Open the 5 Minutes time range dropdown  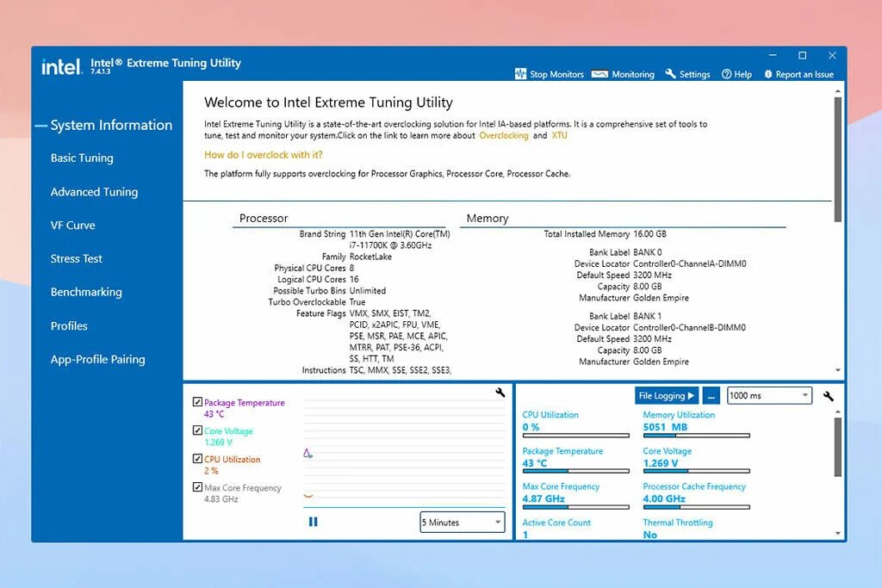pyautogui.click(x=463, y=523)
